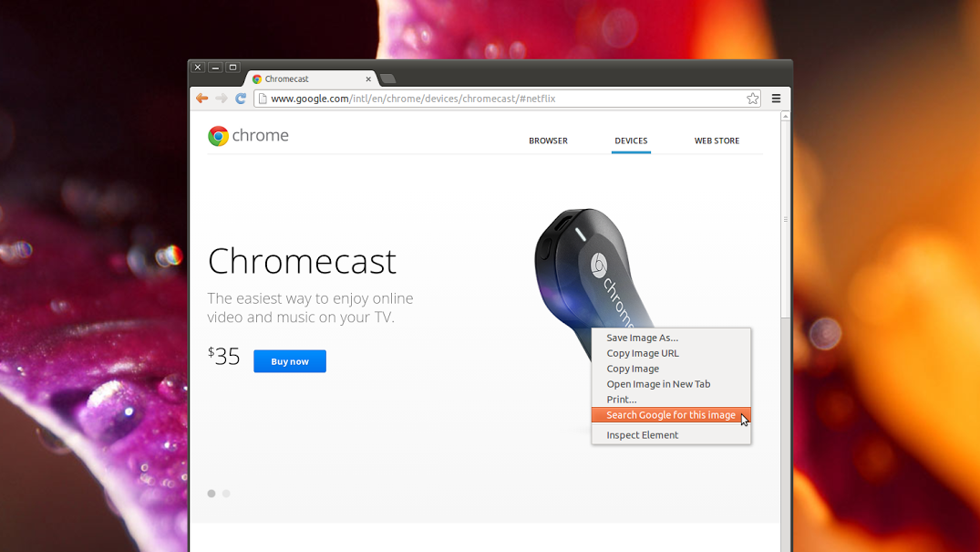Image resolution: width=980 pixels, height=552 pixels.
Task: Open the BROWSER section
Action: point(548,141)
